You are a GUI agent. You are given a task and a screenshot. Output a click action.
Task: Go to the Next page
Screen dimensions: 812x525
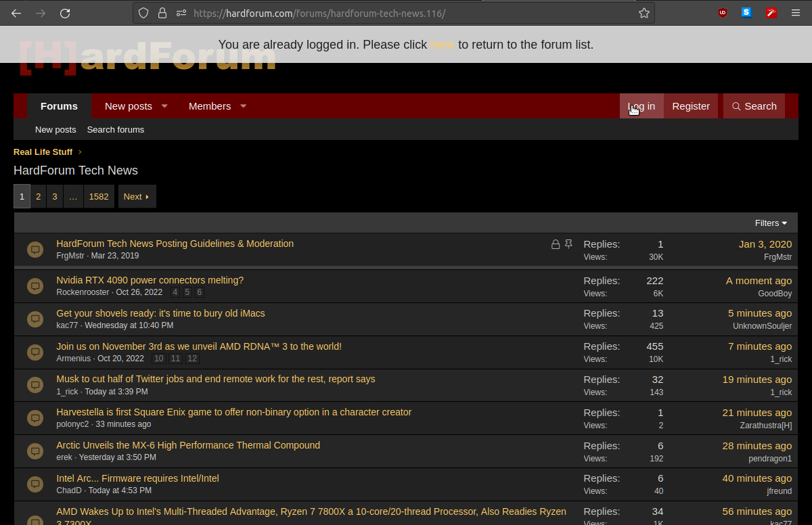click(x=137, y=196)
